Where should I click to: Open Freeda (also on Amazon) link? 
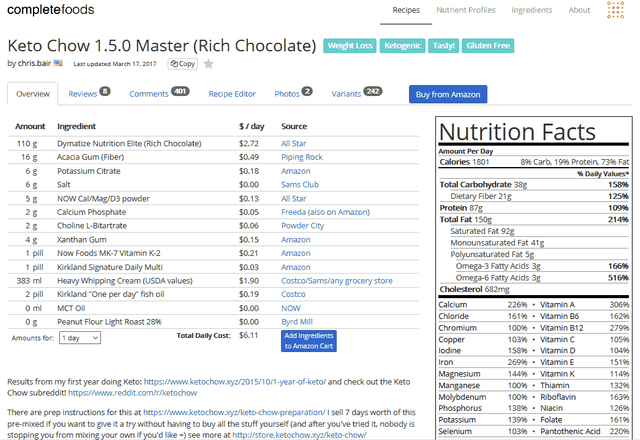click(x=325, y=212)
